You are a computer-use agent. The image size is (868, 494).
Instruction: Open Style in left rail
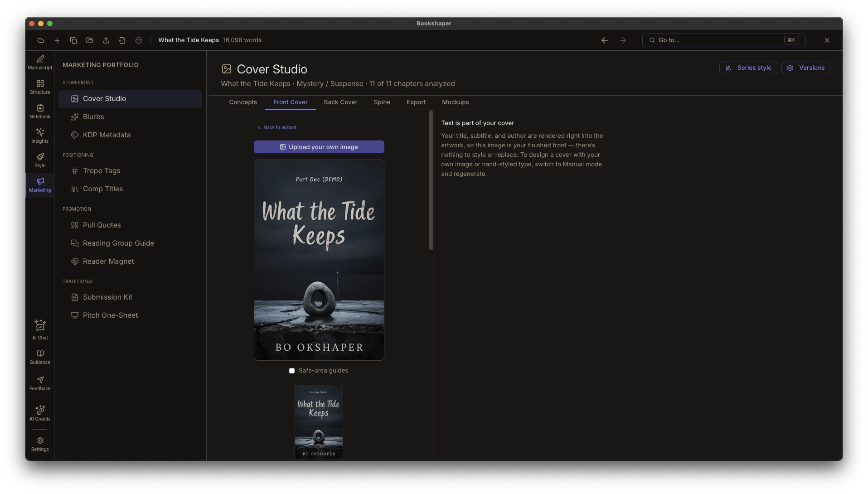40,160
